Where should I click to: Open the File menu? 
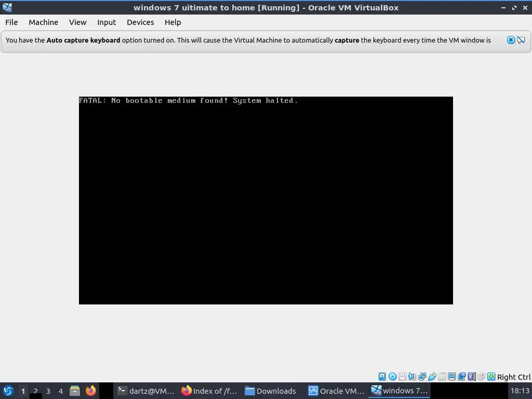point(11,22)
